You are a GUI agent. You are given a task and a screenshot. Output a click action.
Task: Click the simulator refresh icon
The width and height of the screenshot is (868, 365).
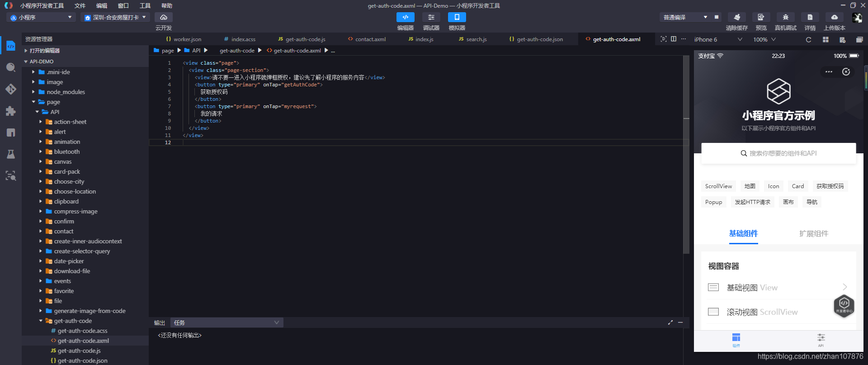[x=808, y=39]
